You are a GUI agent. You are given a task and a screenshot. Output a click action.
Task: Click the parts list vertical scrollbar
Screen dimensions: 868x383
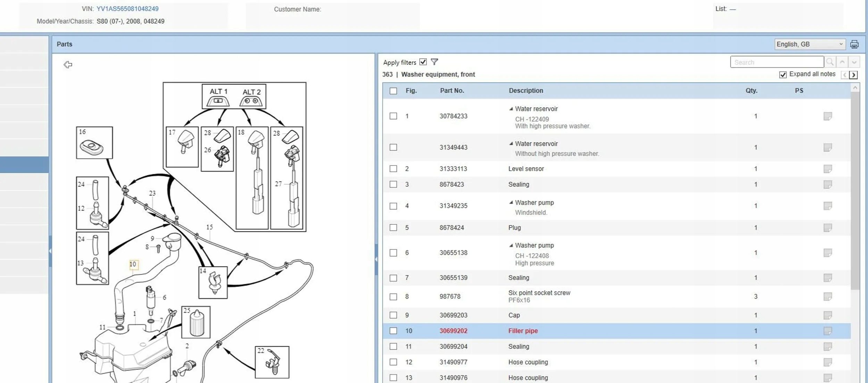(x=855, y=191)
